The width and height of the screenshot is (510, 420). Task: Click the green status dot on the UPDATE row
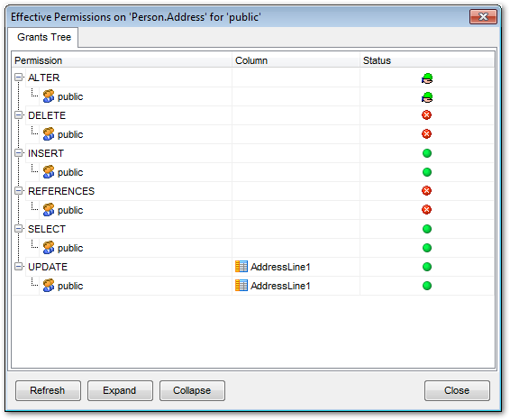pos(427,267)
